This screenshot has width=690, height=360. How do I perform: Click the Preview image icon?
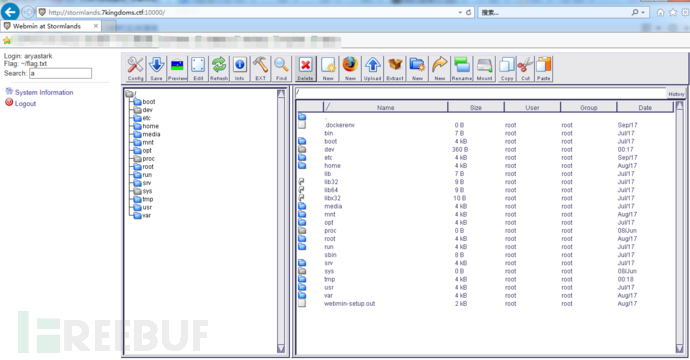pos(177,69)
